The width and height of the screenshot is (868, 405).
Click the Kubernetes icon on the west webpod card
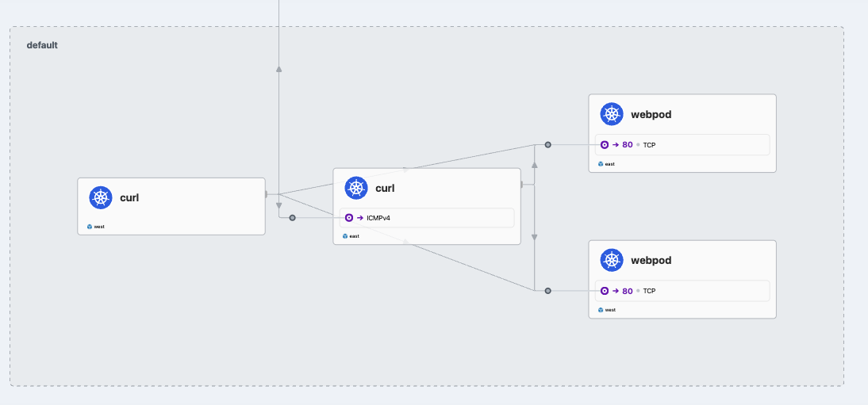612,260
